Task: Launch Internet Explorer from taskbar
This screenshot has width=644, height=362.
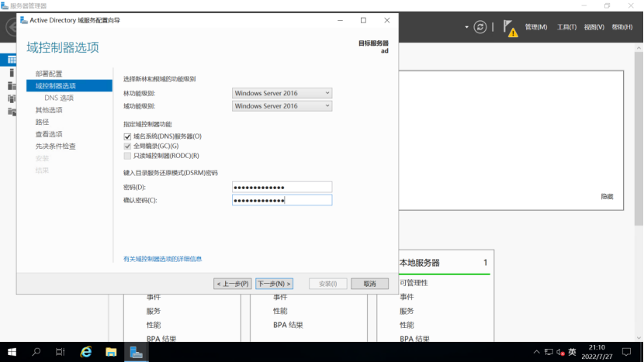Action: pyautogui.click(x=86, y=352)
